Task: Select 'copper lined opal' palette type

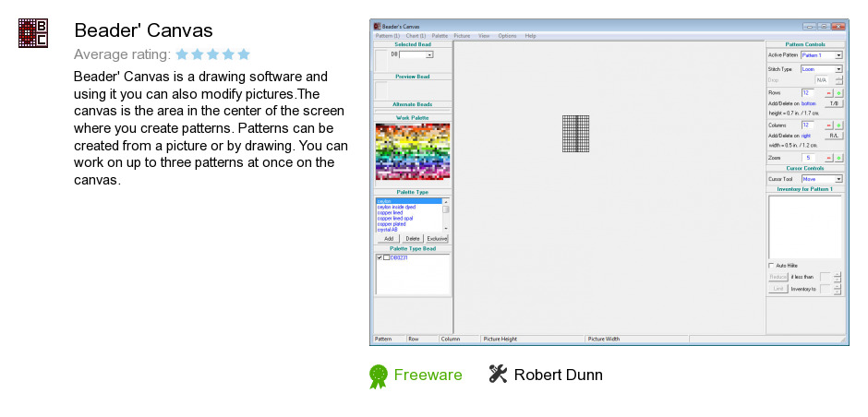Action: 395,218
